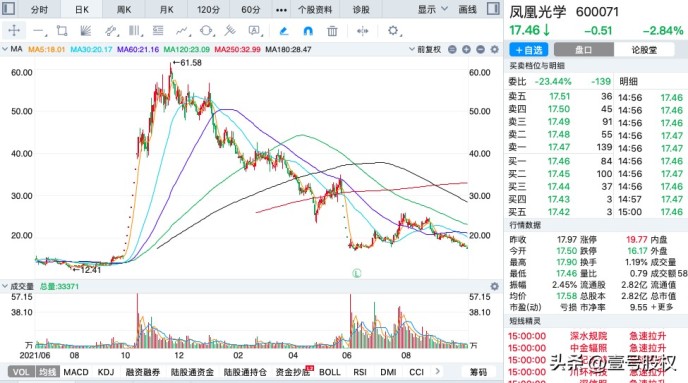This screenshot has height=383, width=688.
Task: Click the blue eraser pen icon
Action: click(x=283, y=31)
